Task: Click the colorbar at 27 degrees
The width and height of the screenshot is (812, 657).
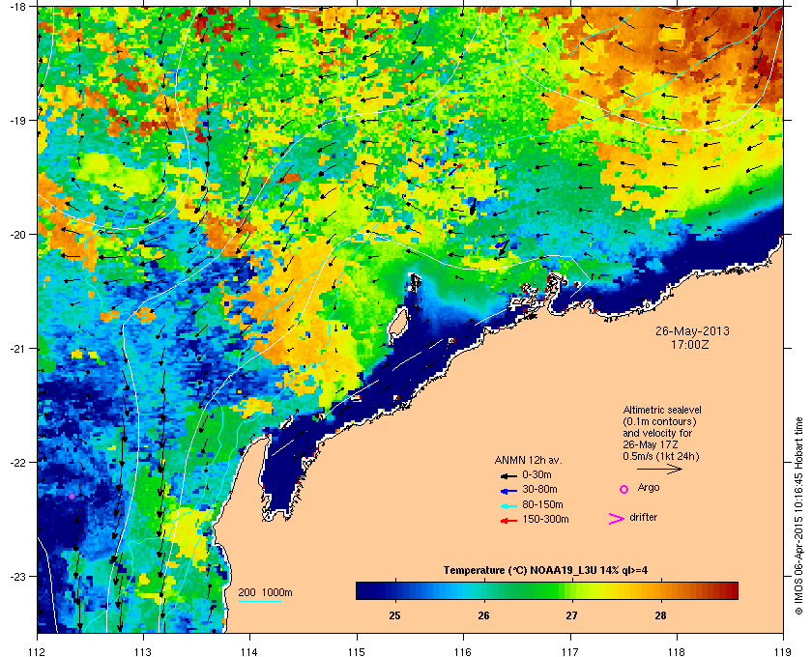Action: pos(572,590)
